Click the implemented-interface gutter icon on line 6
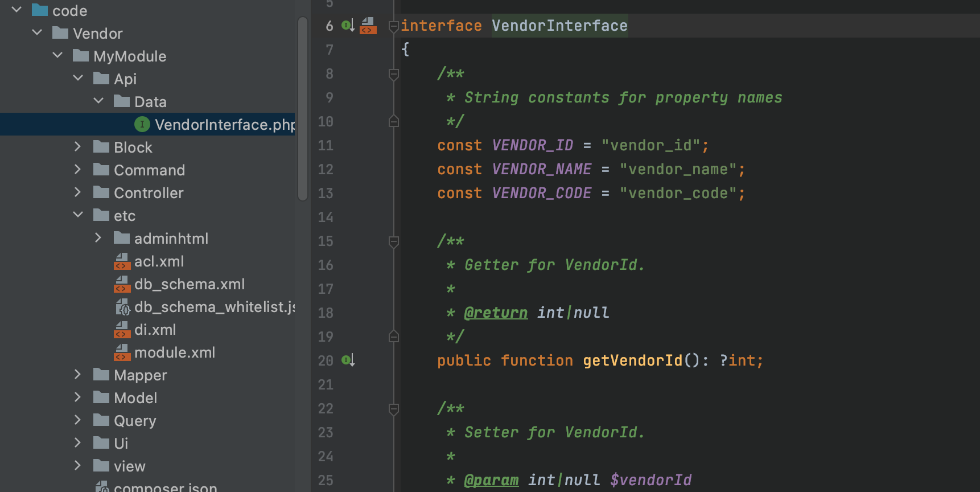980x492 pixels. pos(347,26)
